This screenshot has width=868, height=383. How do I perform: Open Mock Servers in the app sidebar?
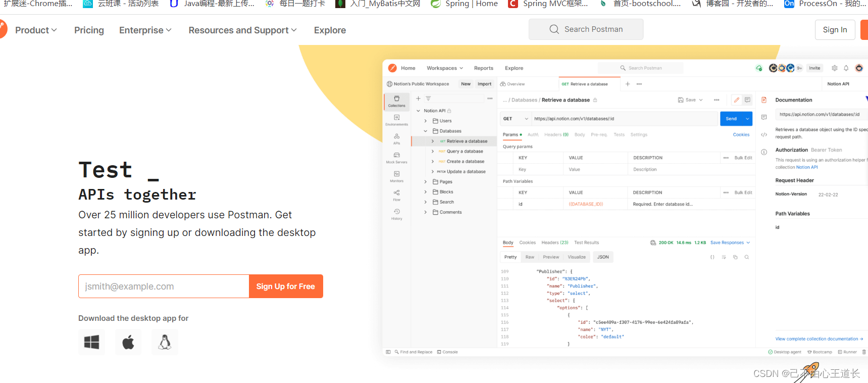tap(396, 158)
